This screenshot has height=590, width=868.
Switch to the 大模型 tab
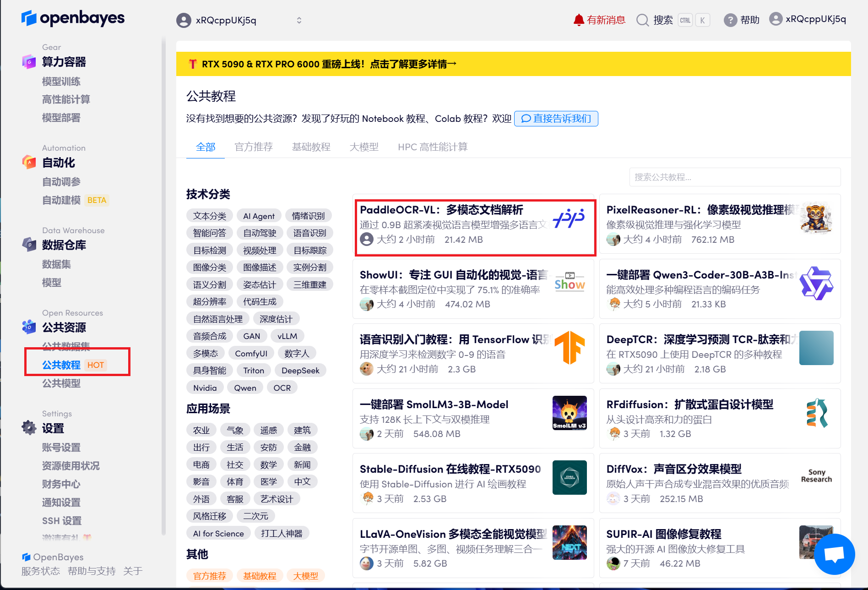364,147
